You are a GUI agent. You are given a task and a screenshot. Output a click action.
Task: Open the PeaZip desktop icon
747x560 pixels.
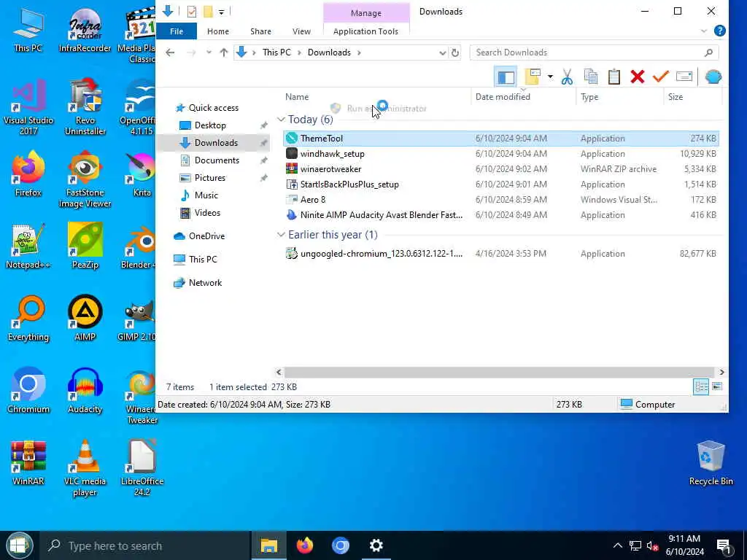(x=85, y=246)
